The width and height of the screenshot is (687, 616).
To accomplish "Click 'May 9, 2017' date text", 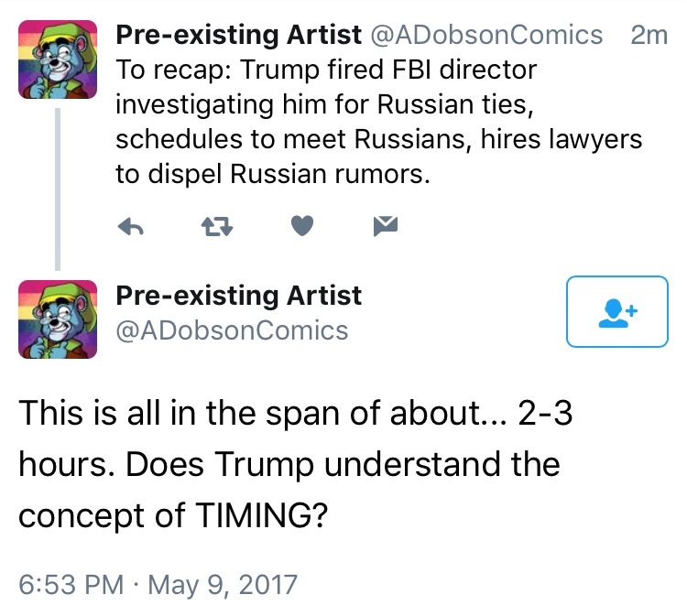I will [x=223, y=585].
